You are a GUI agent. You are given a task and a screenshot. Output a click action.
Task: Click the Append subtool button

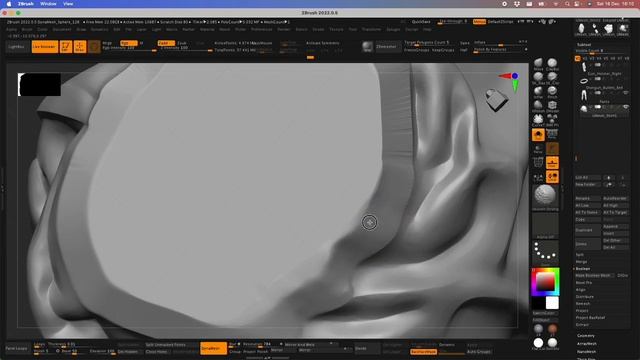pyautogui.click(x=615, y=226)
